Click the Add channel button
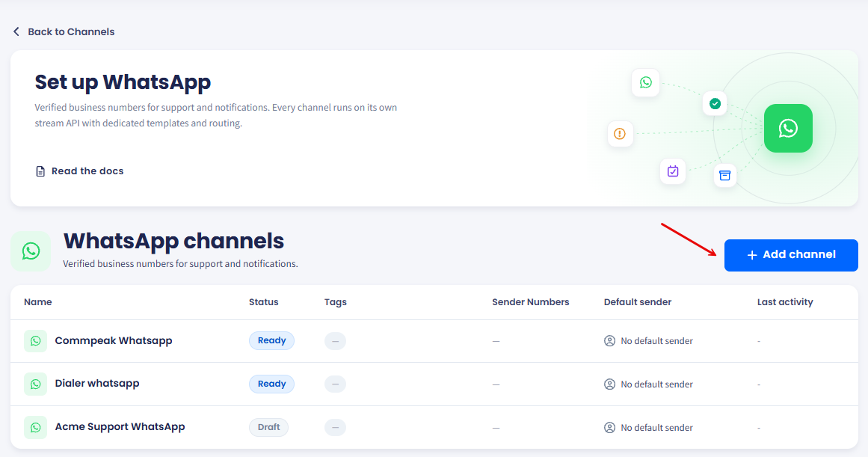The image size is (868, 457). coord(791,255)
